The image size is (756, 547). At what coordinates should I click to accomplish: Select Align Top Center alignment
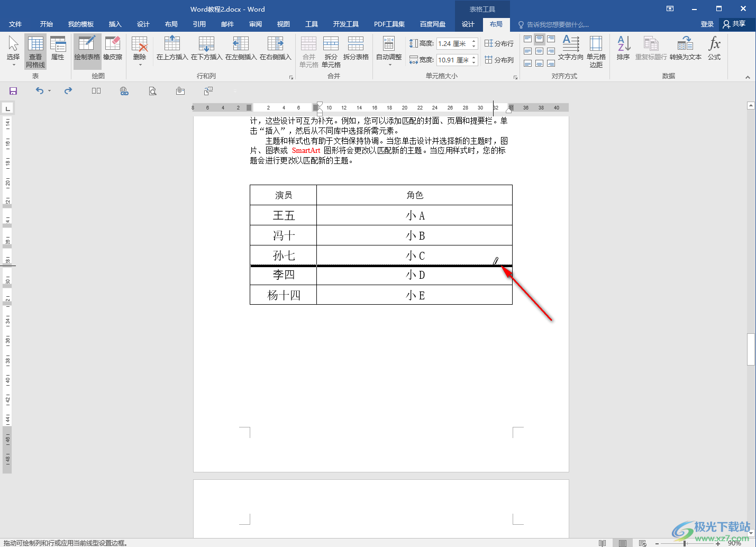click(x=539, y=39)
